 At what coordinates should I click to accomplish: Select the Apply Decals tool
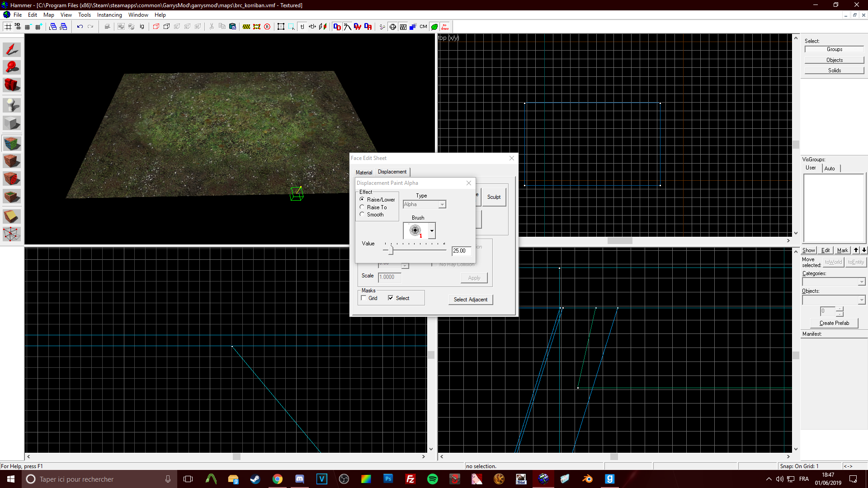pyautogui.click(x=12, y=178)
